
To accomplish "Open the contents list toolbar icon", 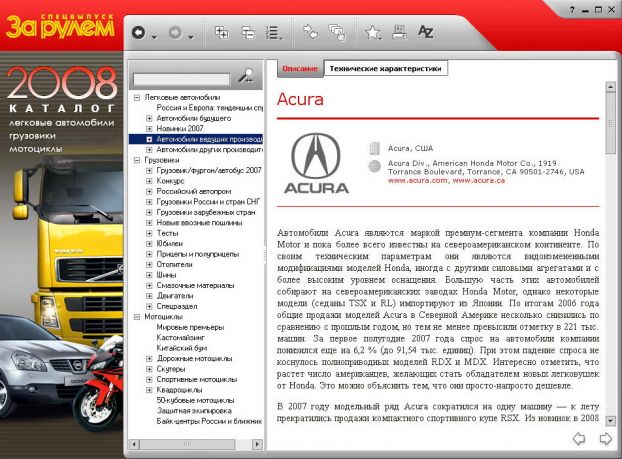I will [273, 33].
